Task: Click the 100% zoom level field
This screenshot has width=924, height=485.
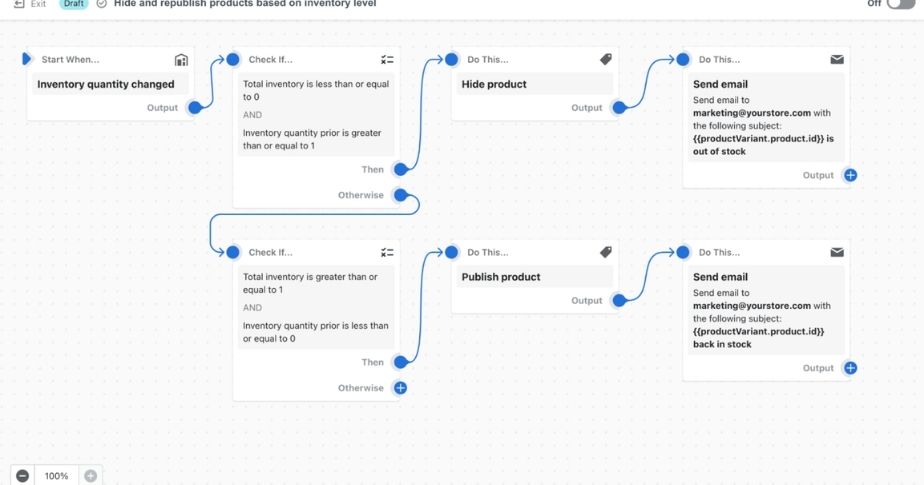Action: [56, 476]
